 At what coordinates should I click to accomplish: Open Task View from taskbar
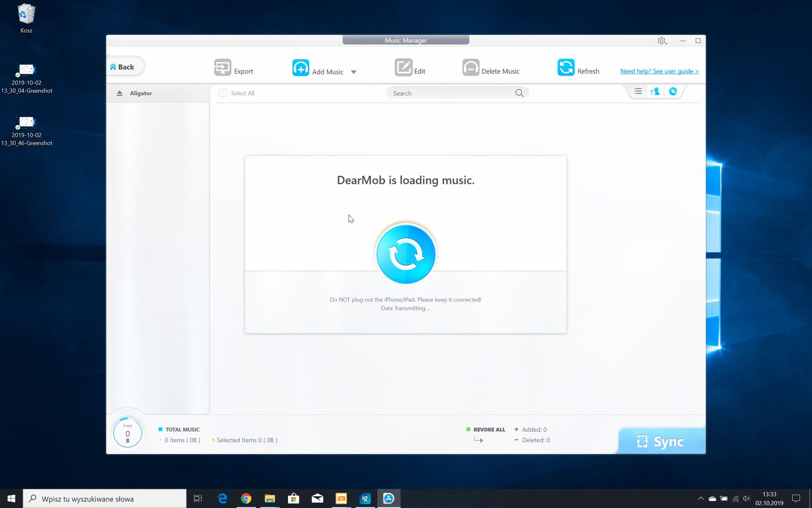tap(198, 499)
